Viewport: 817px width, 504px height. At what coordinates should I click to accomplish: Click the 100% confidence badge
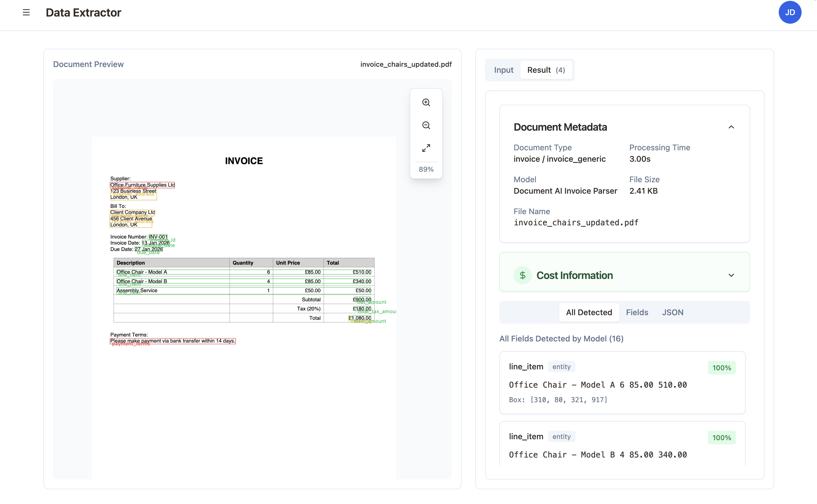(x=722, y=368)
